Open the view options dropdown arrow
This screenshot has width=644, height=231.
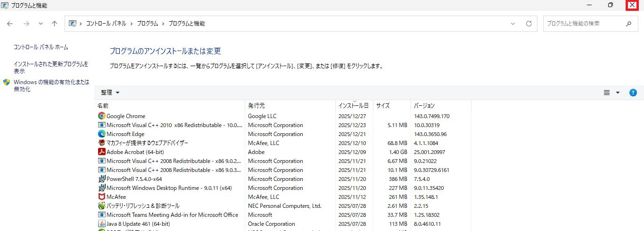618,93
